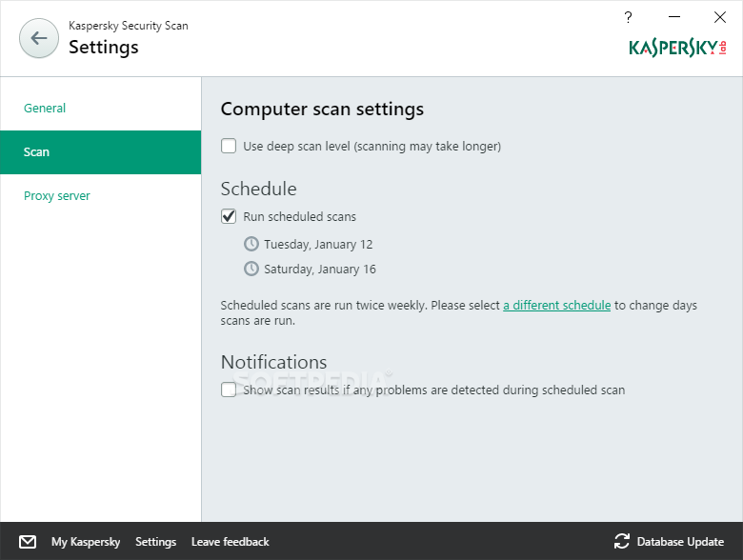The height and width of the screenshot is (560, 743).
Task: Click clock icon beside Saturday, January 16
Action: point(251,269)
